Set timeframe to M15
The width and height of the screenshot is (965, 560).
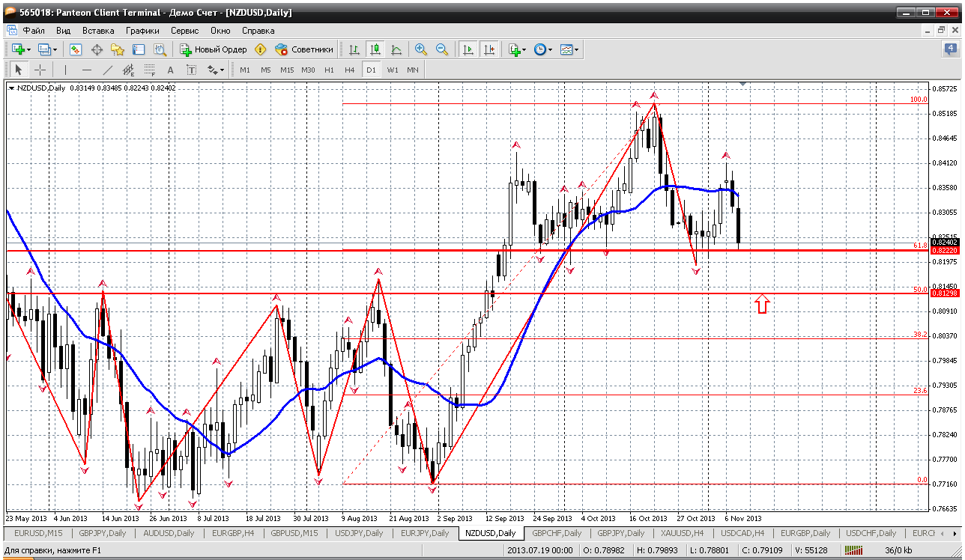(x=287, y=70)
